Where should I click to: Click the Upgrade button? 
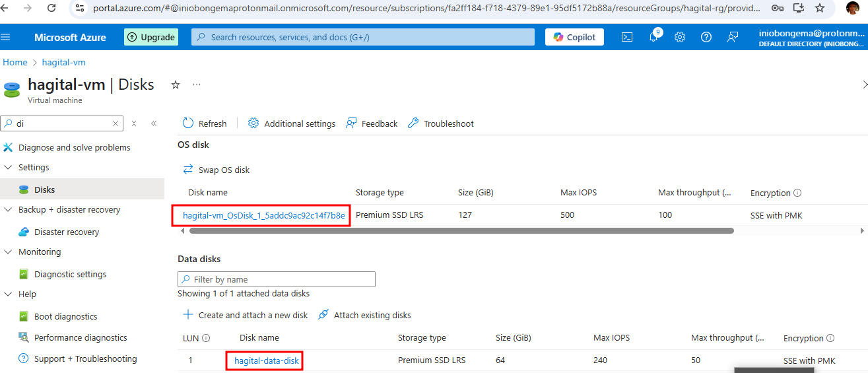pyautogui.click(x=151, y=37)
